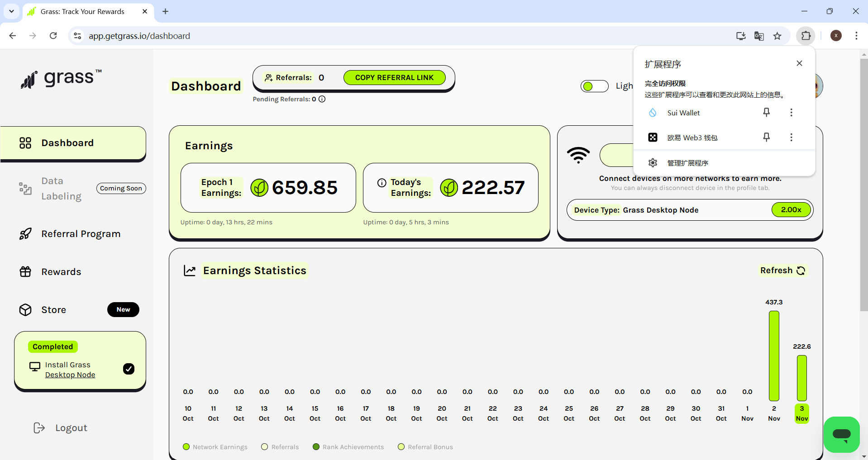
Task: Refresh the Earnings Statistics chart
Action: pos(783,270)
